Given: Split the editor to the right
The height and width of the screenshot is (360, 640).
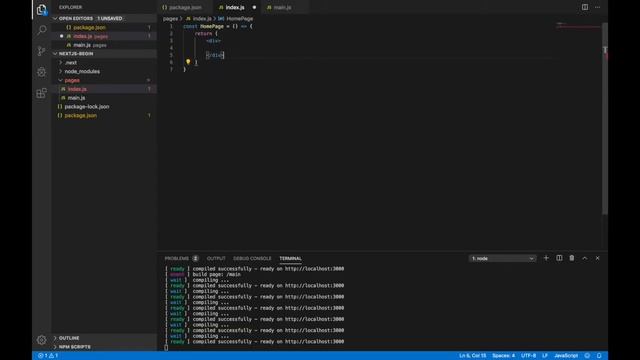Looking at the screenshot, I should [x=585, y=7].
